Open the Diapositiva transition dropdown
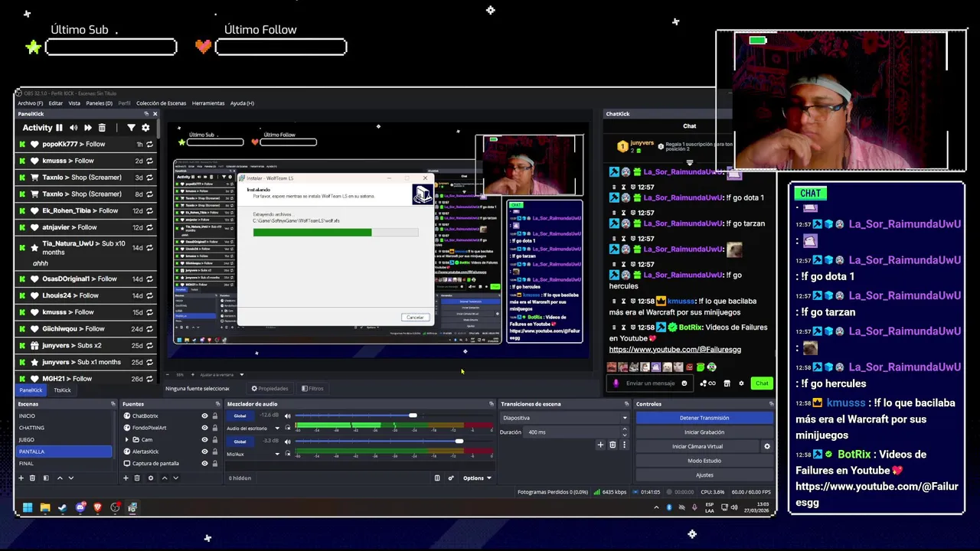The width and height of the screenshot is (980, 551). 565,418
